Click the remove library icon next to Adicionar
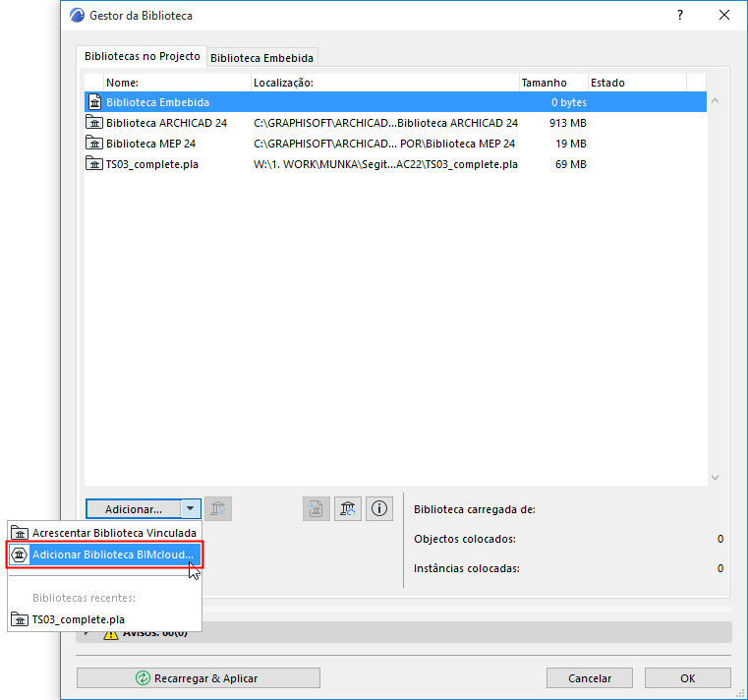748x700 pixels. (218, 508)
